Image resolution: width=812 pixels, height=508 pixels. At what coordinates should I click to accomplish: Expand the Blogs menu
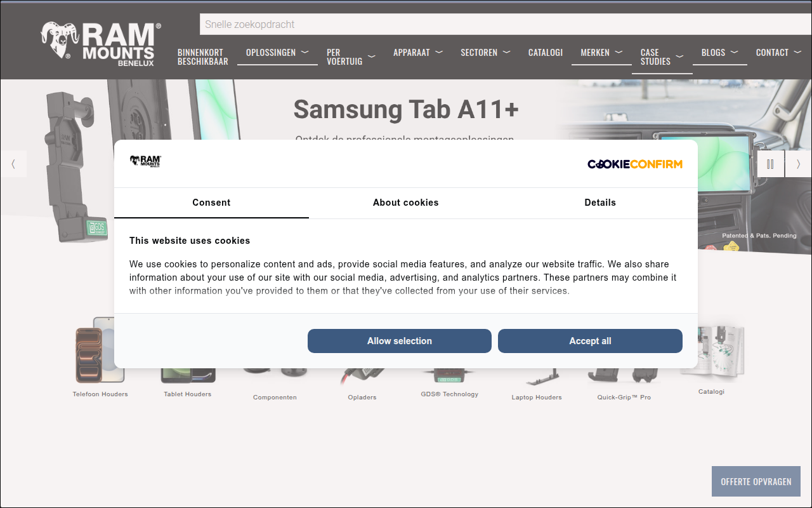[x=719, y=53]
